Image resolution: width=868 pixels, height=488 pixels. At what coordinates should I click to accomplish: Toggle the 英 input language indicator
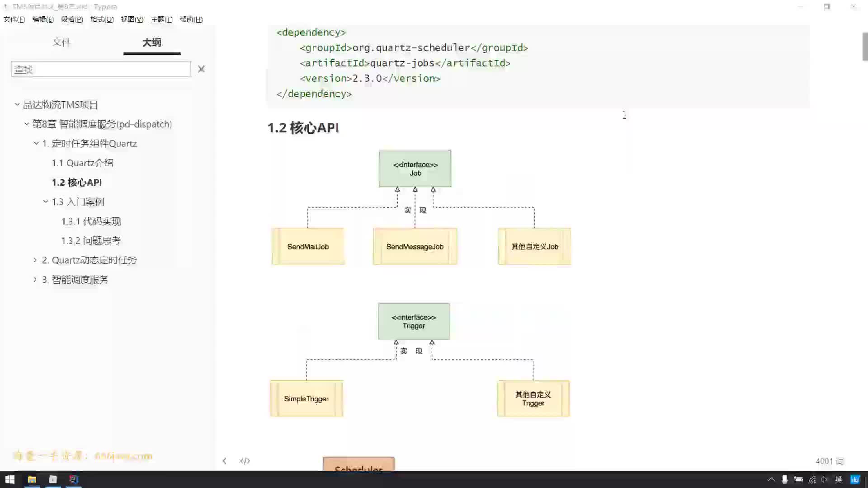pos(839,479)
